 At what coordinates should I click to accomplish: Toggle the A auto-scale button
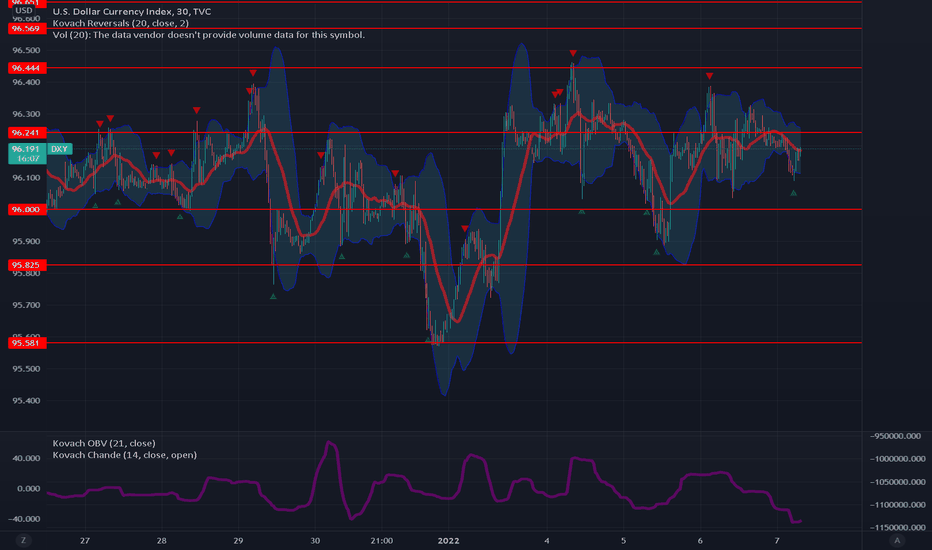pyautogui.click(x=897, y=540)
